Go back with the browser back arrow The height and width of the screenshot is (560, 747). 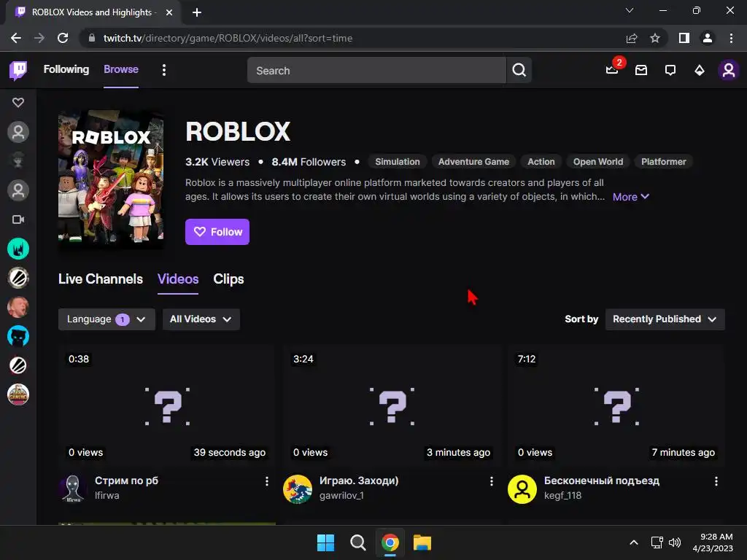tap(16, 38)
